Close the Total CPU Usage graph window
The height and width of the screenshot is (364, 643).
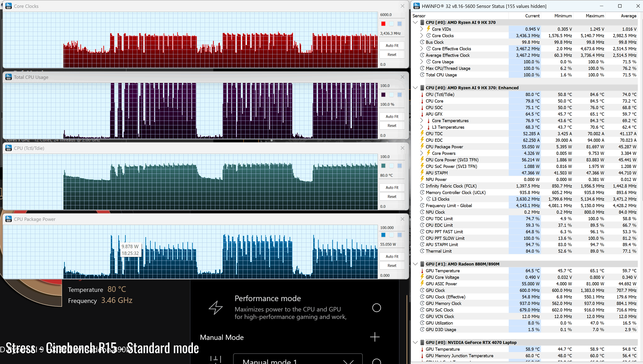402,77
